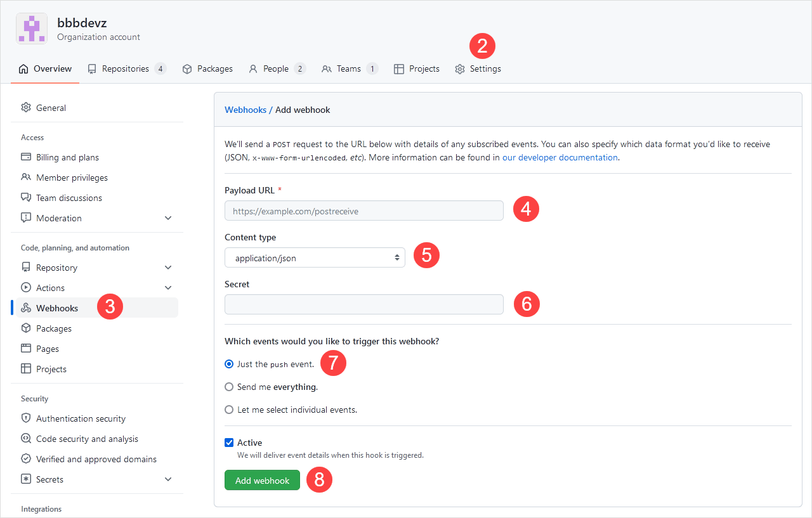Click the Member privileges people icon
The height and width of the screenshot is (518, 812).
[x=25, y=177]
